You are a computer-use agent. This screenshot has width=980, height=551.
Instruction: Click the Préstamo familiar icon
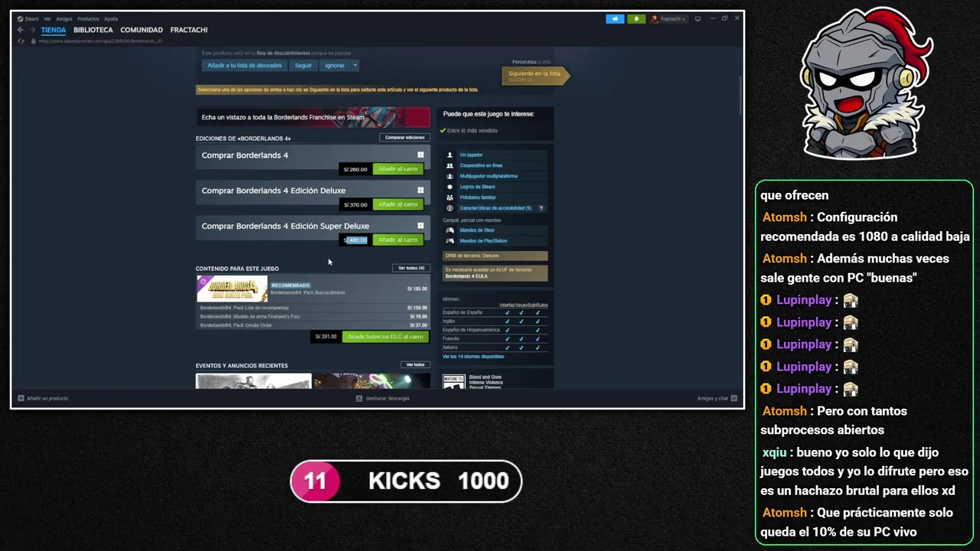pos(450,197)
